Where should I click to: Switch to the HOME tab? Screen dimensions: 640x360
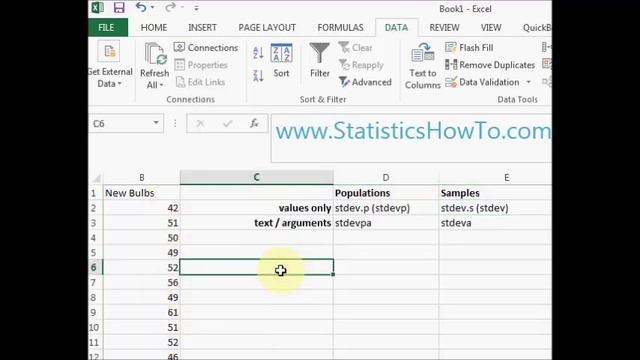(x=154, y=27)
